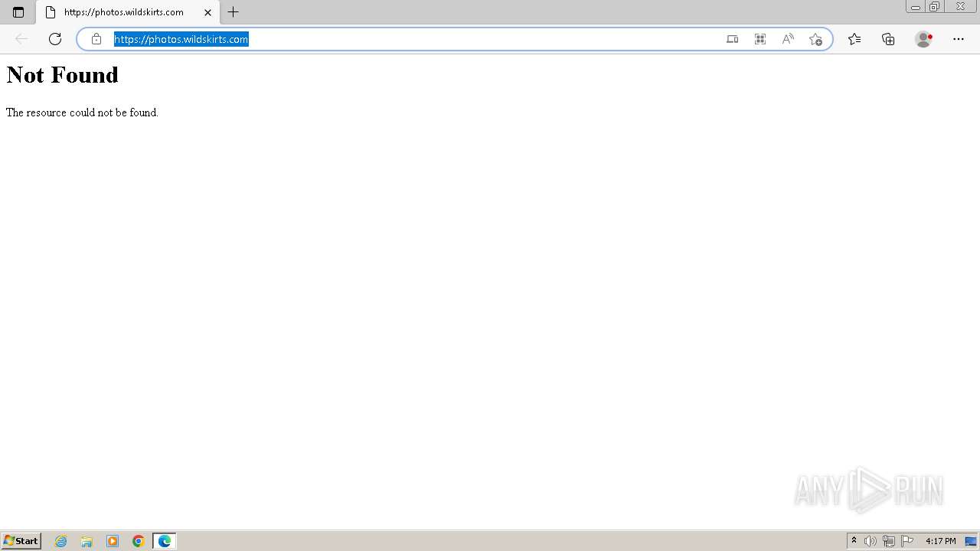Open Settings and more menu
Image resolution: width=980 pixels, height=551 pixels.
959,39
